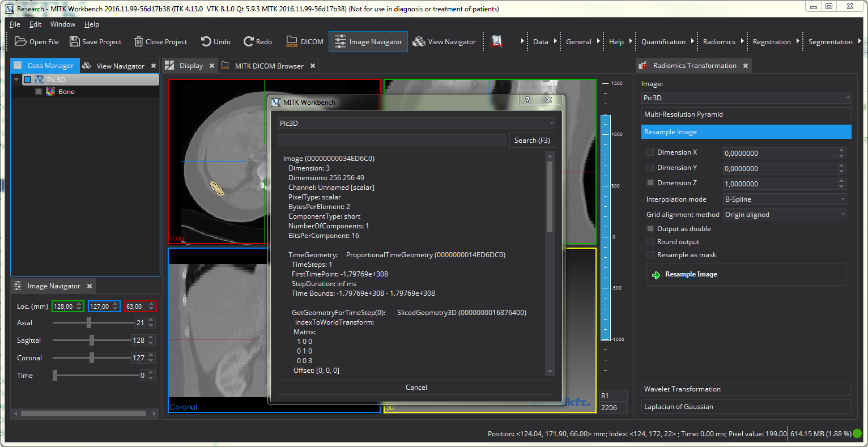The height and width of the screenshot is (447, 868).
Task: Close the Image Navigator panel
Action: pos(90,286)
